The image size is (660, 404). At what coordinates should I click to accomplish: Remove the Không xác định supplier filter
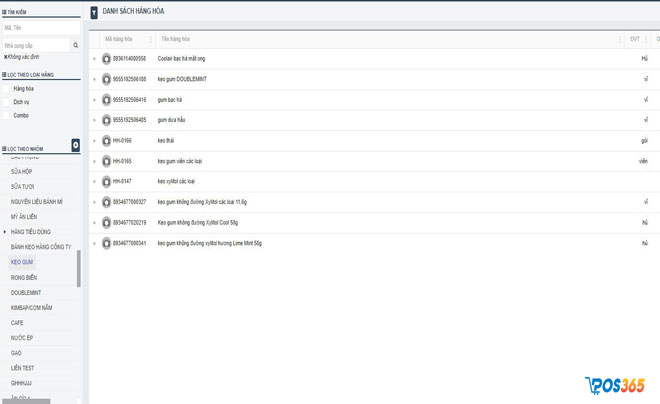[x=5, y=57]
